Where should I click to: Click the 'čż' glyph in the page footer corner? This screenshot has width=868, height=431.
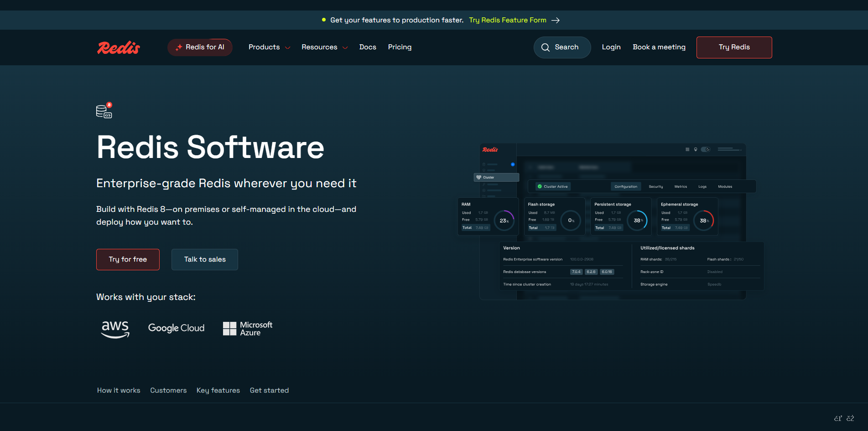click(x=851, y=418)
